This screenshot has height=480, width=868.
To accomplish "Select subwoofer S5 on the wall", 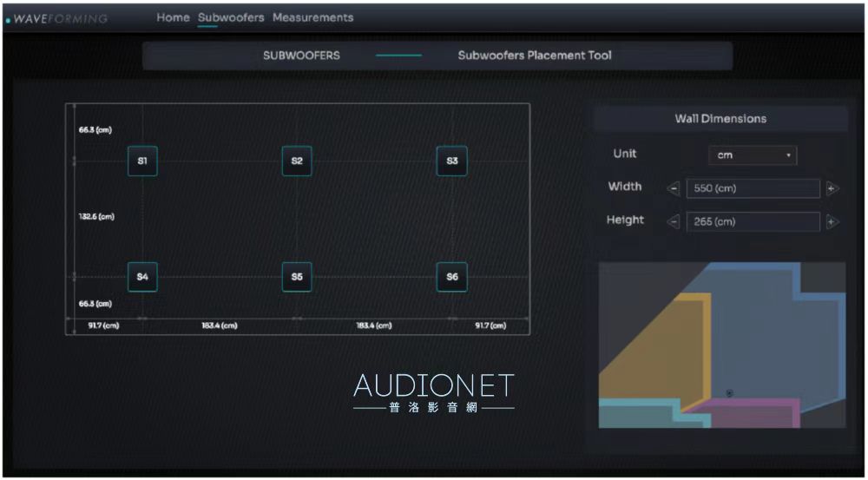I will click(x=297, y=277).
